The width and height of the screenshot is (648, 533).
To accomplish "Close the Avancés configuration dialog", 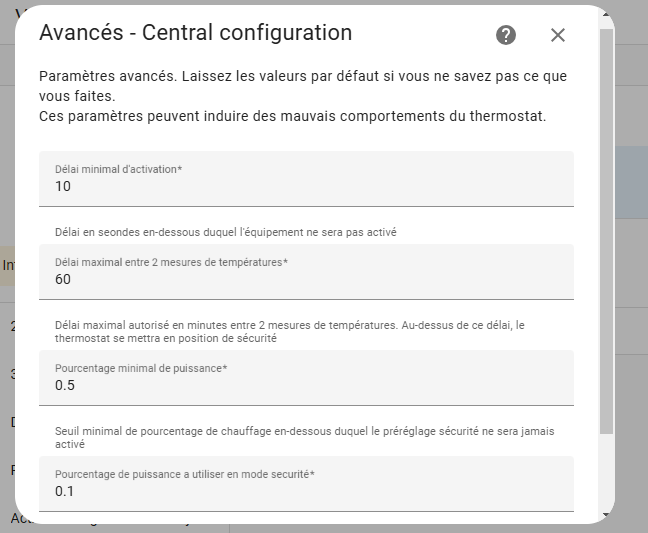I will (x=558, y=35).
